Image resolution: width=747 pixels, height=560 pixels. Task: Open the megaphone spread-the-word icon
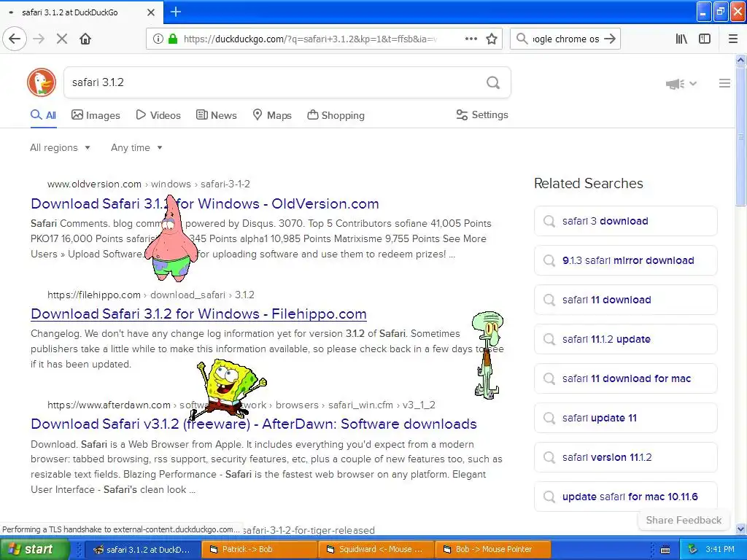coord(675,84)
